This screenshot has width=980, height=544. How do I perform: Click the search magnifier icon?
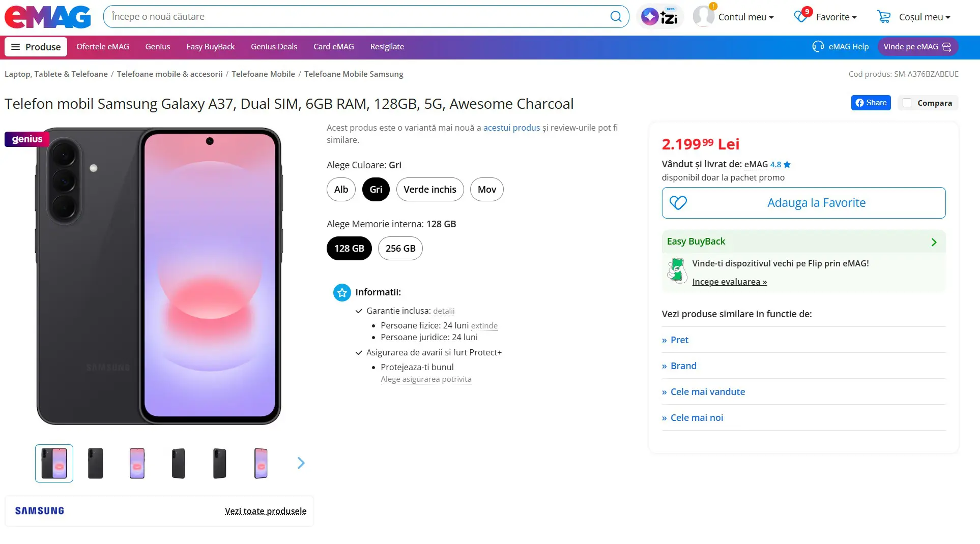(616, 17)
